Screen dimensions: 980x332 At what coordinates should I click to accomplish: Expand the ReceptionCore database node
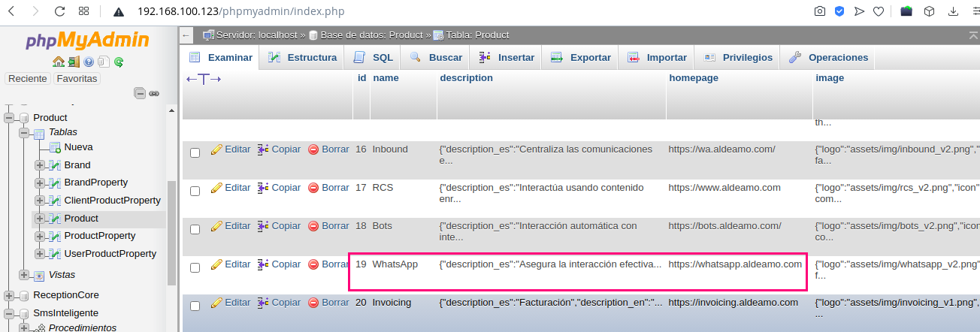coord(9,295)
